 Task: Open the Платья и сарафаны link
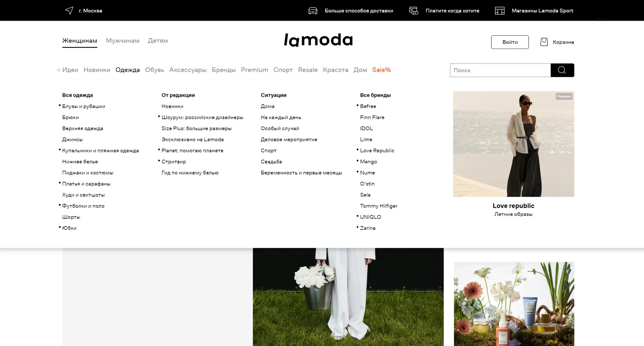86,184
